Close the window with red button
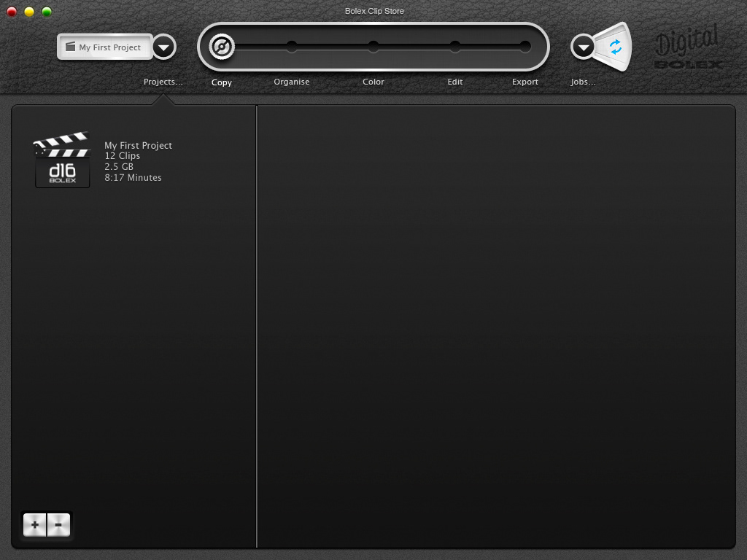The image size is (747, 560). (12, 12)
